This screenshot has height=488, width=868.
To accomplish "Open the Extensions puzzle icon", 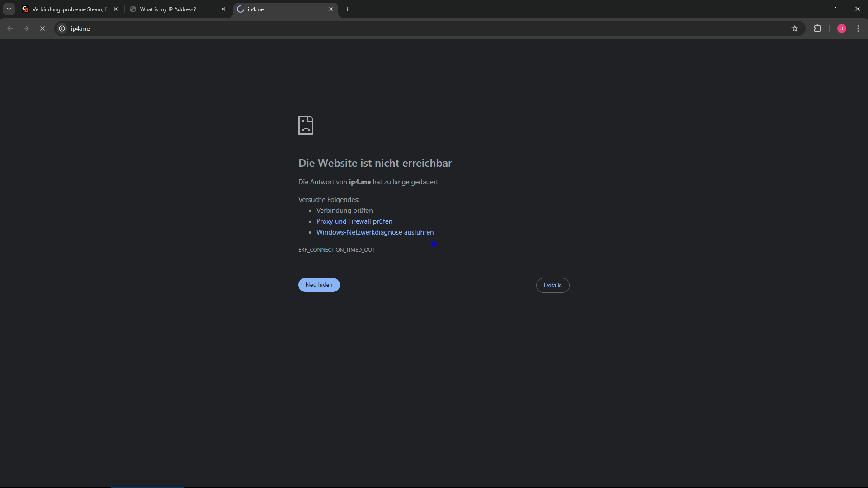I will click(817, 28).
